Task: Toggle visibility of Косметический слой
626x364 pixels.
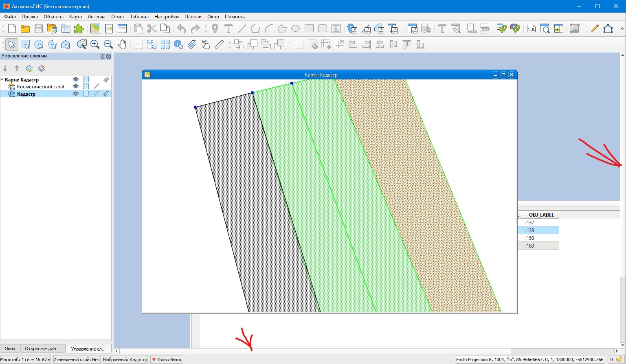Action: (x=75, y=87)
